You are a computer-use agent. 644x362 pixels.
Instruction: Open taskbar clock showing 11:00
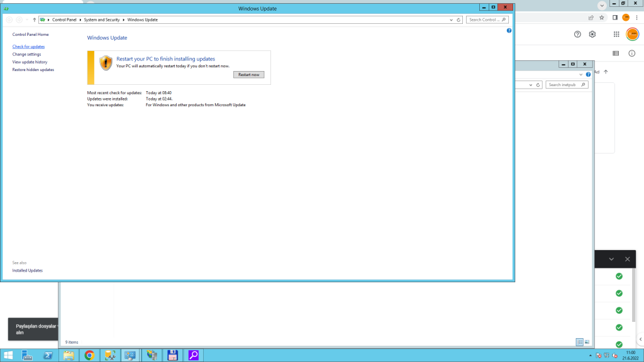tap(631, 356)
